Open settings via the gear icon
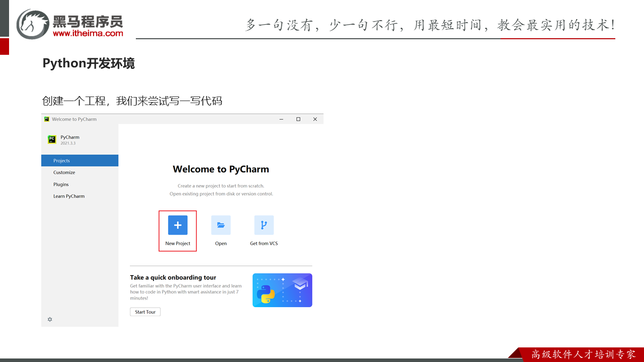 [x=50, y=319]
